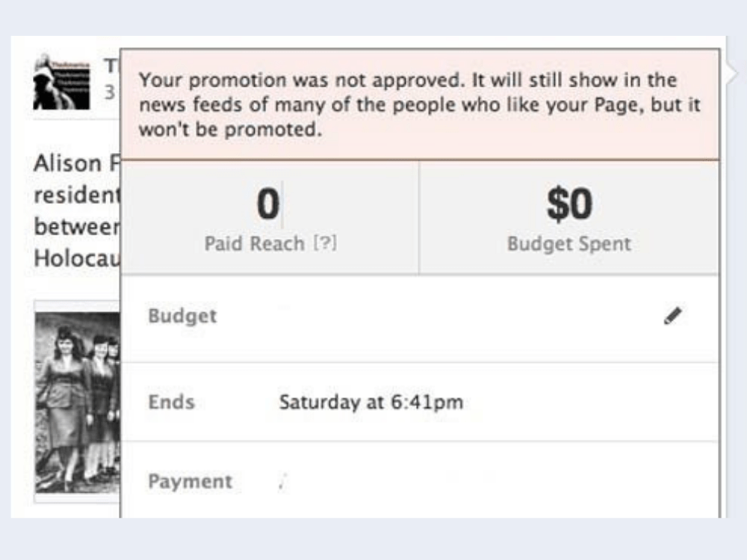Click the 'Budget Spent' label
This screenshot has width=747, height=560.
coord(569,244)
